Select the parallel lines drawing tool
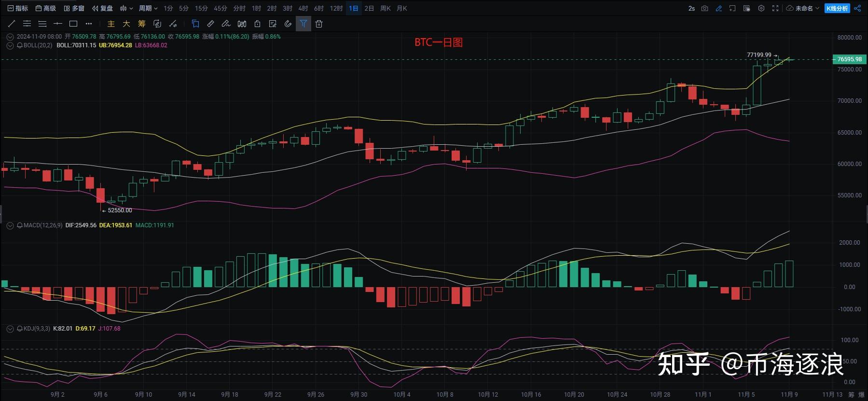 click(42, 24)
